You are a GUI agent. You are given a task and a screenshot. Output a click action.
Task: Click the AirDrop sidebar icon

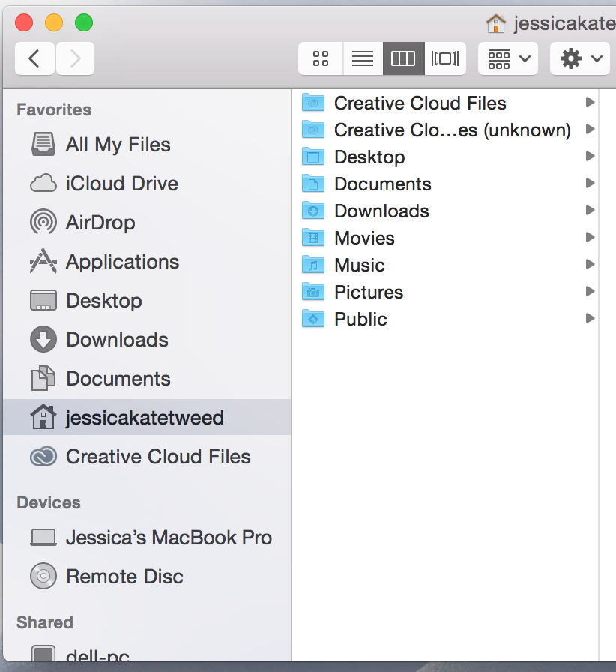tap(43, 222)
